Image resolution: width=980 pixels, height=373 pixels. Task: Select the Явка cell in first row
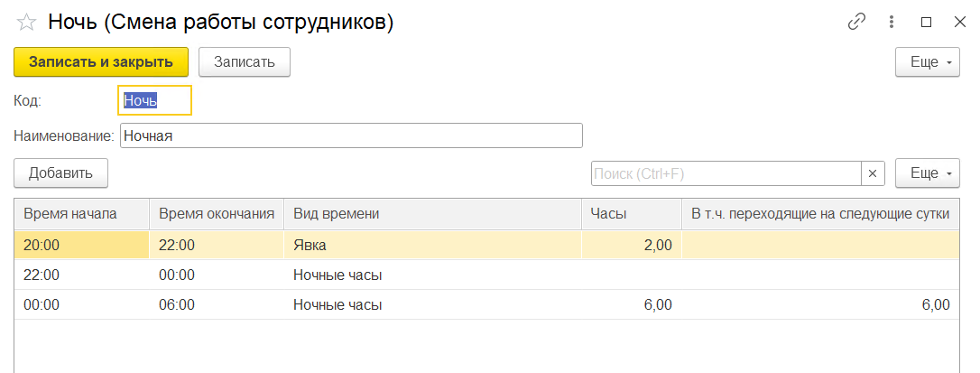(432, 245)
